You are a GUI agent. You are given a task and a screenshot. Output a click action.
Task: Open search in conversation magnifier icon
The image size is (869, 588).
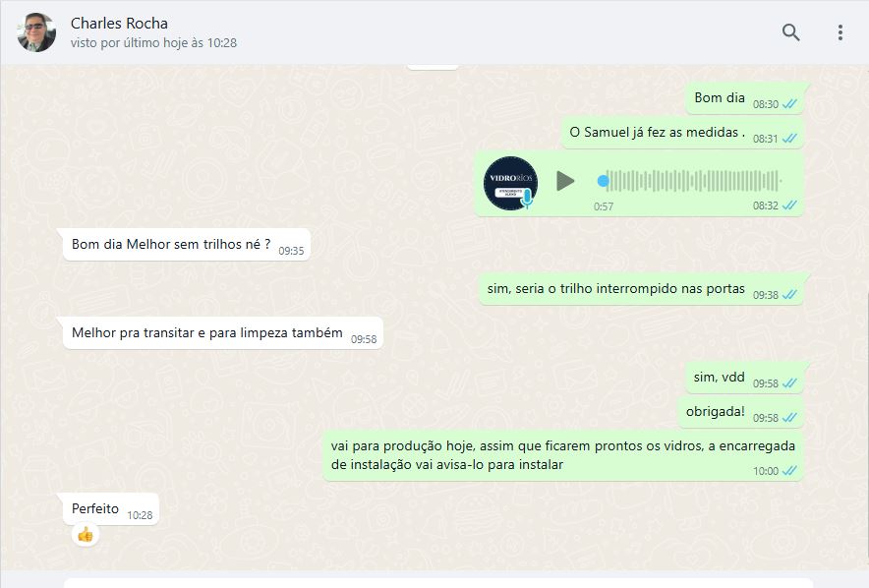pyautogui.click(x=791, y=32)
